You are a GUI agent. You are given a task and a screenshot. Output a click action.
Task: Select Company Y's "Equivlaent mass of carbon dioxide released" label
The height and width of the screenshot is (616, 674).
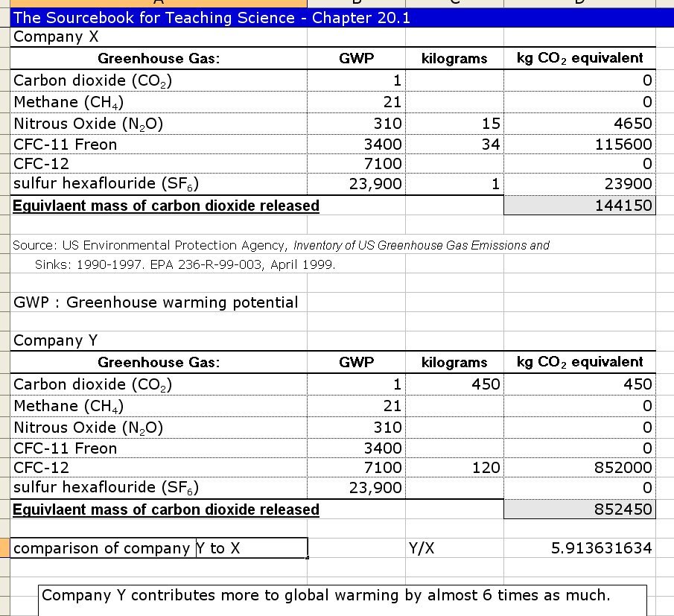pos(167,509)
